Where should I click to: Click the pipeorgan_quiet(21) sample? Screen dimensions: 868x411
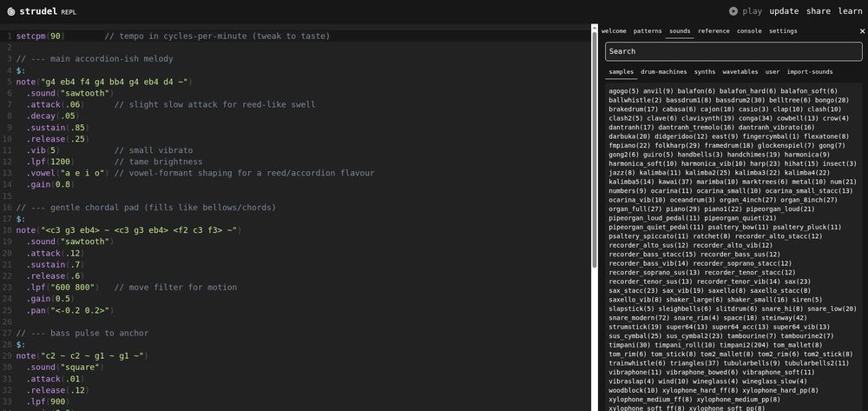[x=740, y=218]
